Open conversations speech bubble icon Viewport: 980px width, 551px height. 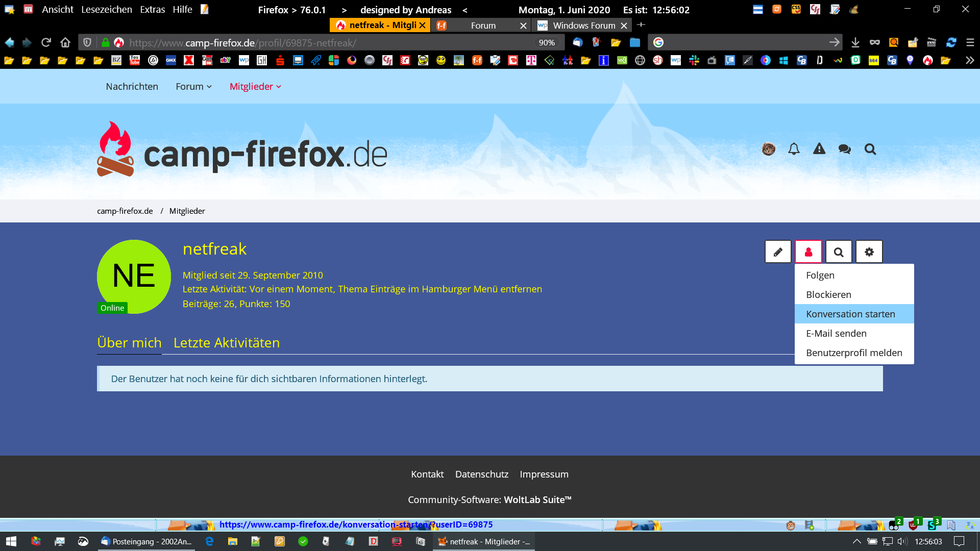[x=845, y=149]
